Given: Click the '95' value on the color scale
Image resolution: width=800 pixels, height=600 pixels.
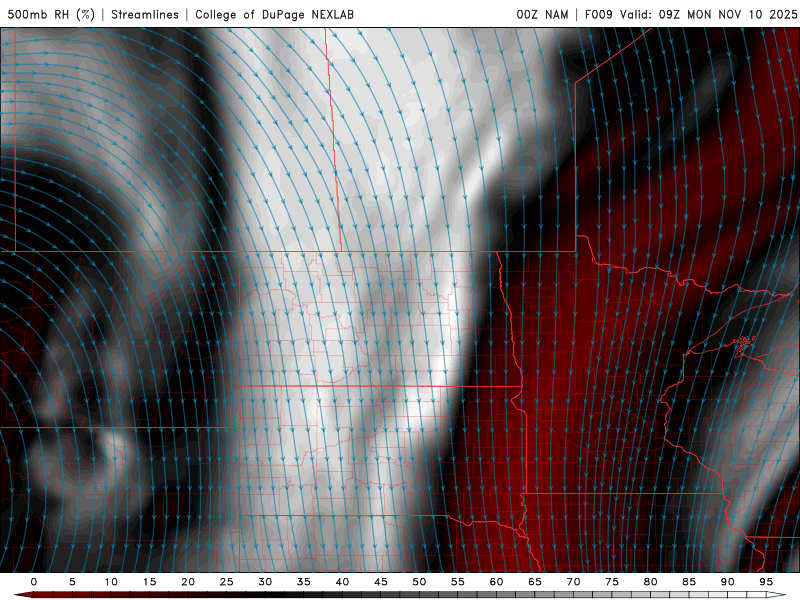Looking at the screenshot, I should (766, 582).
